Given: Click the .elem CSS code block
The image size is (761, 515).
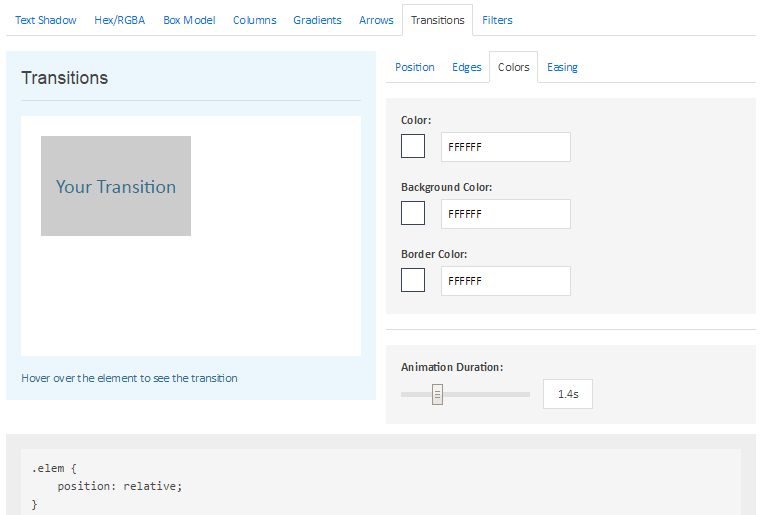Looking at the screenshot, I should (x=380, y=482).
